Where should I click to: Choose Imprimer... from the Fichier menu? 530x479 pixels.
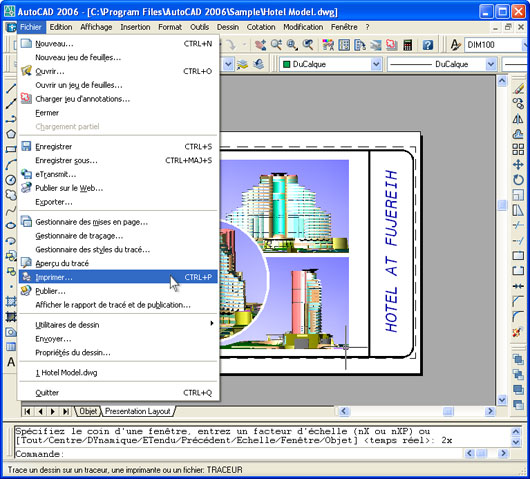(x=118, y=277)
